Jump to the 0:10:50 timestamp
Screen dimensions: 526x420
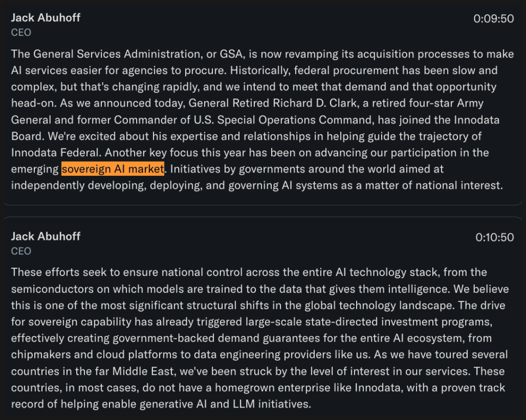click(494, 237)
